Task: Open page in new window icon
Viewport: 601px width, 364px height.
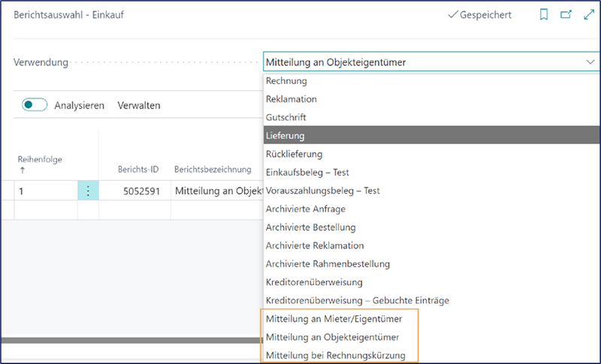Action: click(x=566, y=15)
